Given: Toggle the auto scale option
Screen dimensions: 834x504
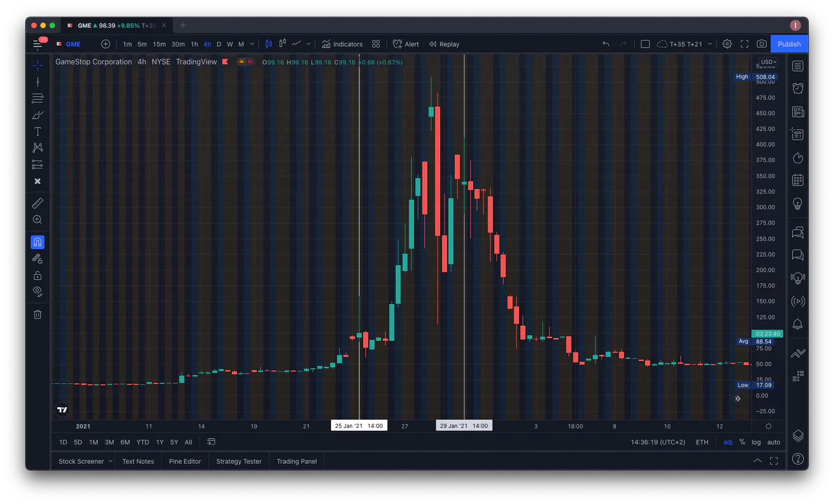Looking at the screenshot, I should (x=774, y=442).
